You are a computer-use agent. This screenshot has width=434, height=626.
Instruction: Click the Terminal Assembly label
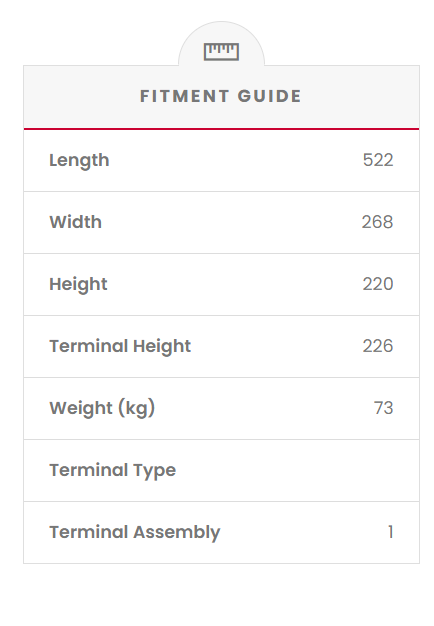click(x=135, y=533)
